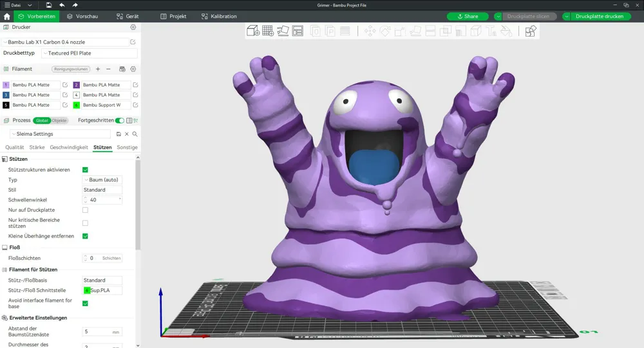Click the Share button
Screen dimensions: 644x348
[x=468, y=17]
